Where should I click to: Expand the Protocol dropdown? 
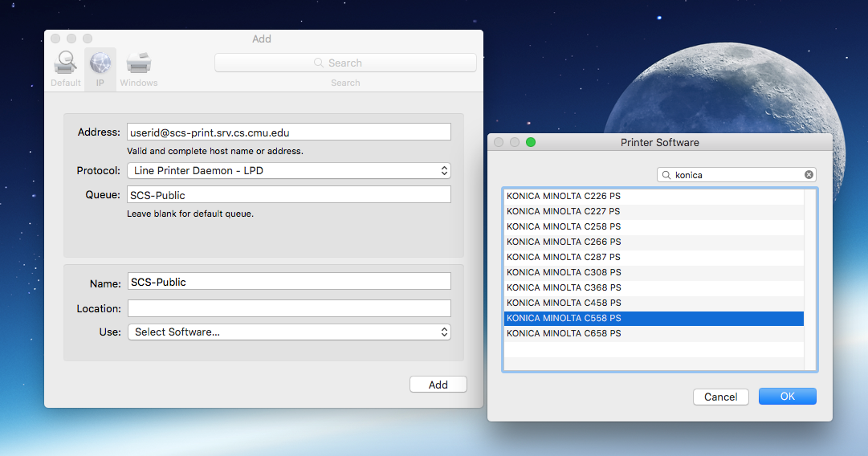pyautogui.click(x=288, y=170)
